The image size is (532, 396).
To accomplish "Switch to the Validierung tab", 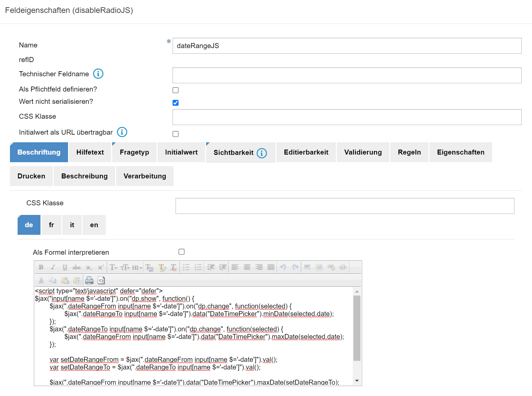I will tap(363, 152).
